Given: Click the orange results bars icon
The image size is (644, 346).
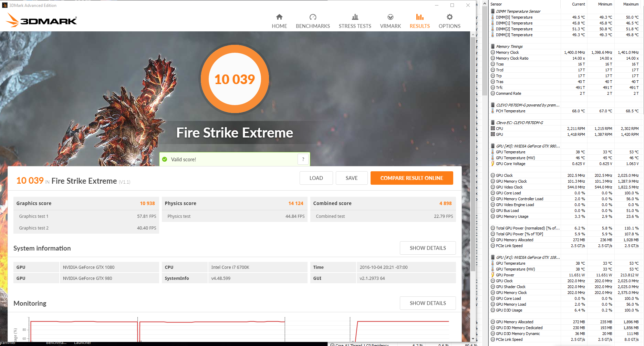Looking at the screenshot, I should (420, 17).
